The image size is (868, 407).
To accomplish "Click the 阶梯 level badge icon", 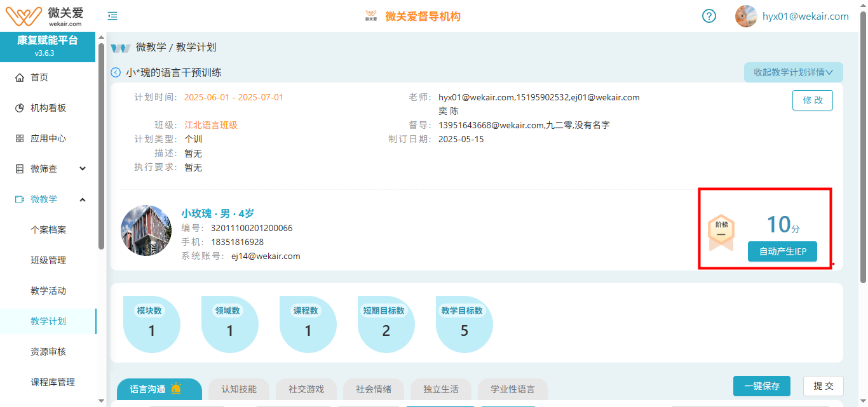I will pyautogui.click(x=721, y=232).
